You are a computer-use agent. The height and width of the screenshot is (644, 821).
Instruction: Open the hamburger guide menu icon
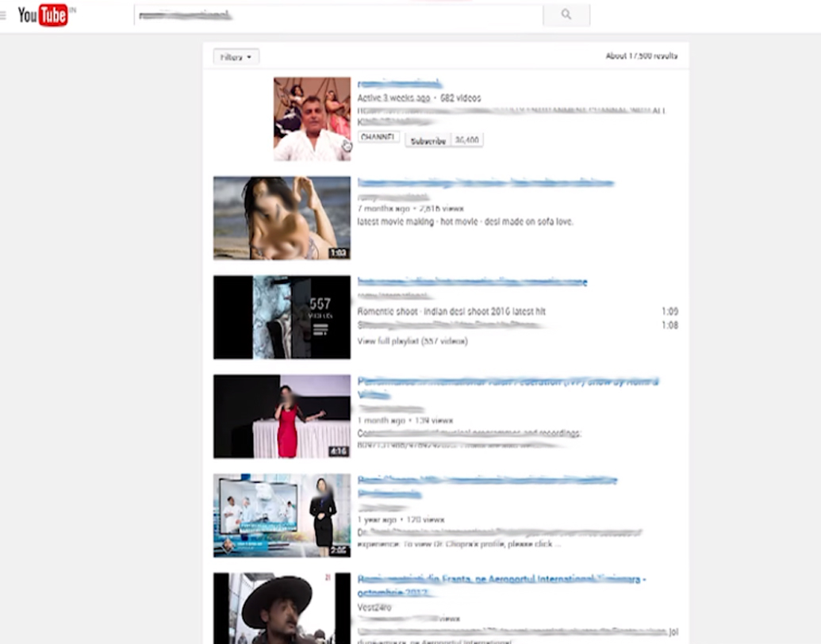point(3,14)
